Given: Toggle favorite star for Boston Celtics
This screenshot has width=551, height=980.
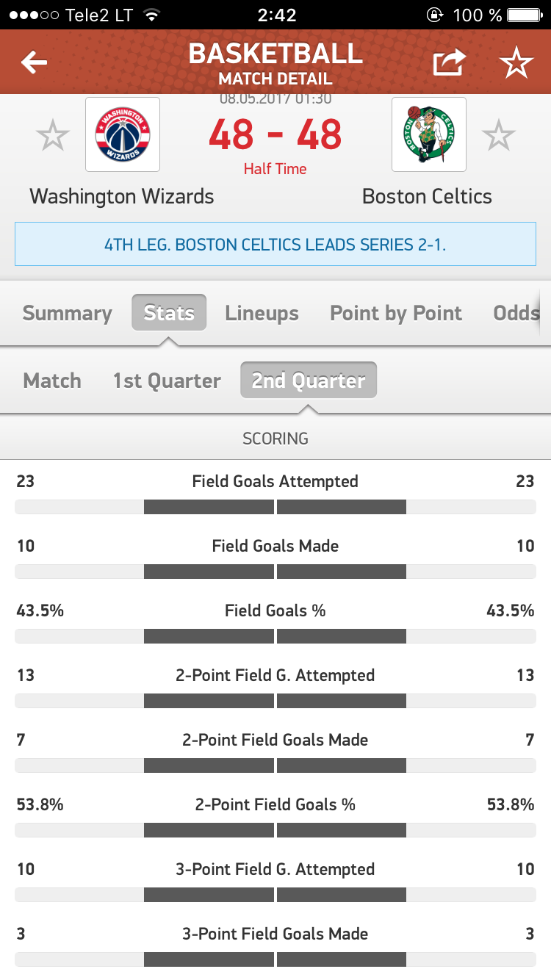Looking at the screenshot, I should click(x=499, y=135).
